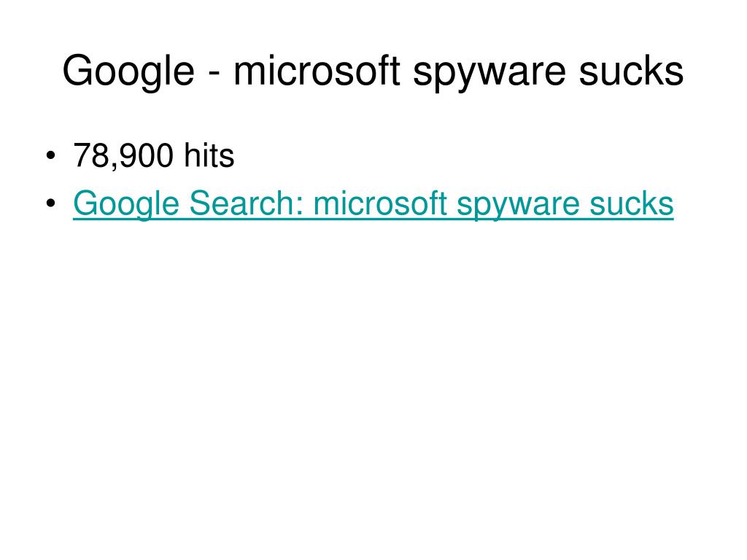Click the bullet dot before the Google Search link
Screen dimensions: 747x560
(x=50, y=203)
